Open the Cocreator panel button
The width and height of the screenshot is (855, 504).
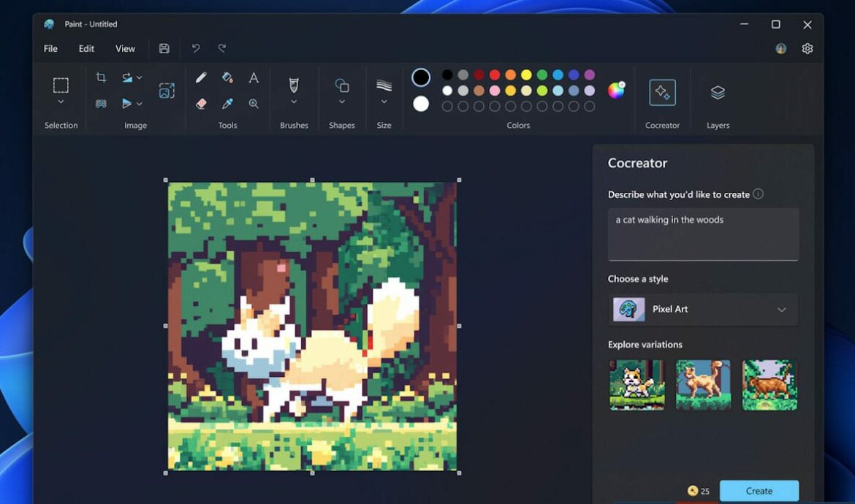[x=662, y=93]
